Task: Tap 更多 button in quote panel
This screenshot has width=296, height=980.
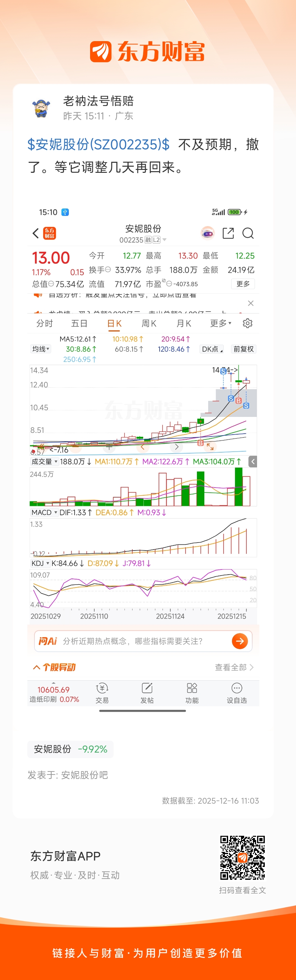Action: click(x=243, y=284)
